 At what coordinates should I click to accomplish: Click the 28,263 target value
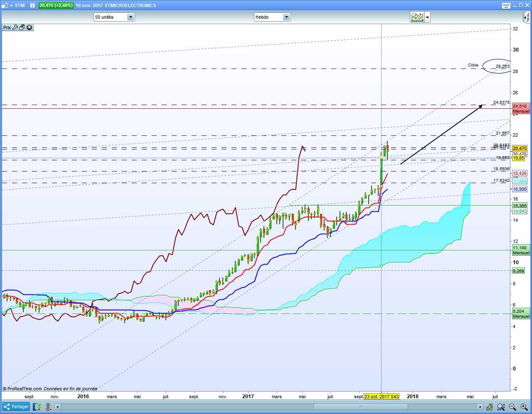pyautogui.click(x=502, y=66)
